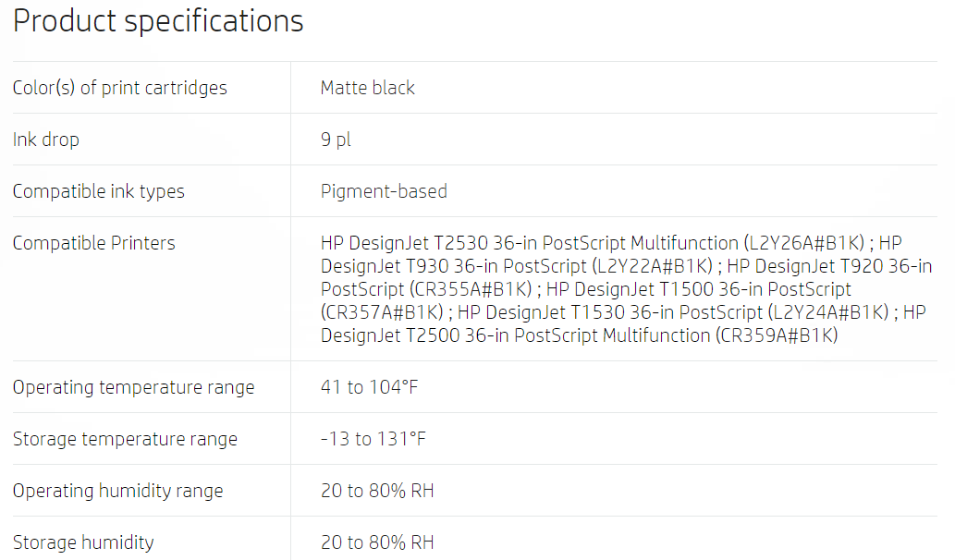Viewport: 955px width, 560px height.
Task: Click the 'Product specifications' heading
Action: click(x=158, y=21)
